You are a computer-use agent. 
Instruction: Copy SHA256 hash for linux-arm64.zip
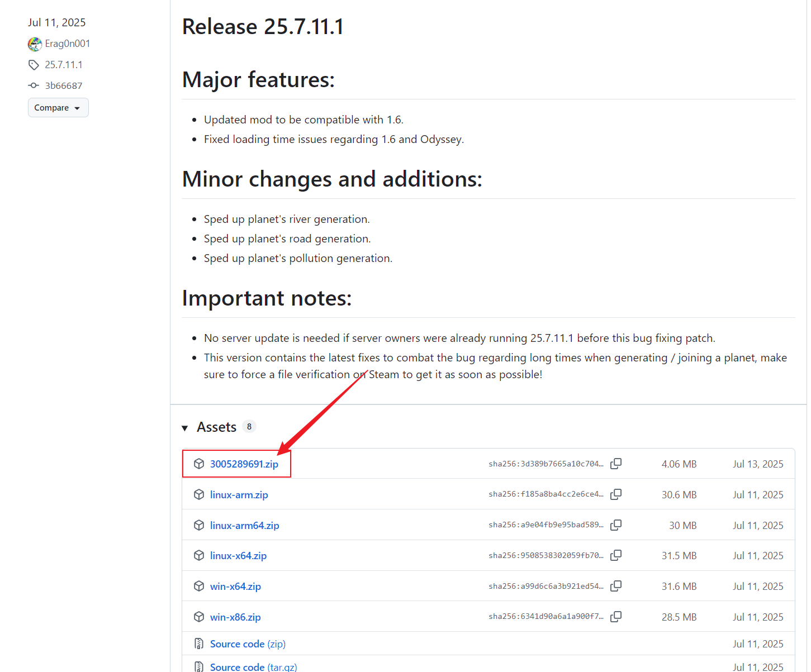click(x=616, y=525)
